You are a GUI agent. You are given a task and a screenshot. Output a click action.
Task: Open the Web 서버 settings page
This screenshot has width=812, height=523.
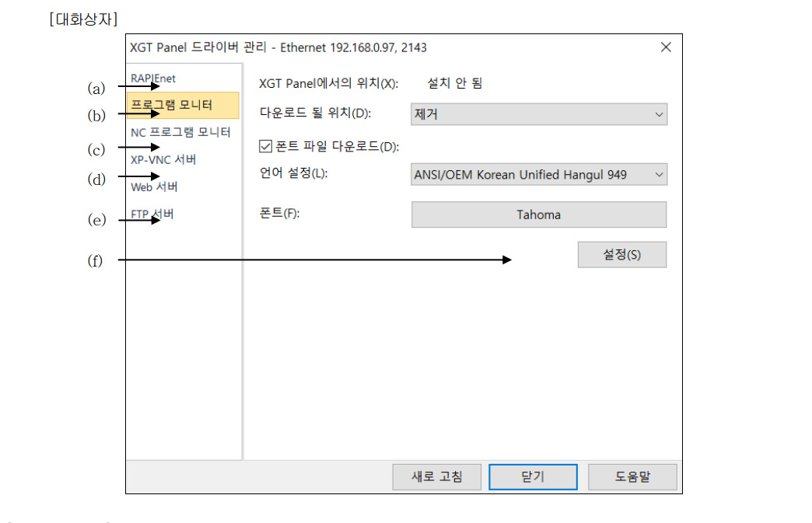pos(153,187)
